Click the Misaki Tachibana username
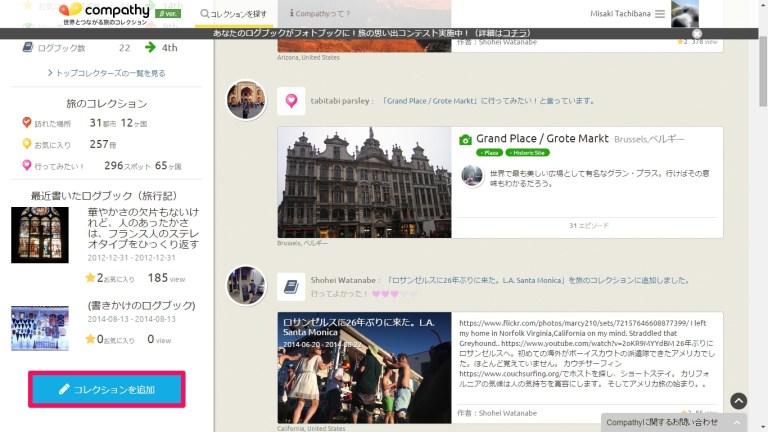 tap(620, 14)
